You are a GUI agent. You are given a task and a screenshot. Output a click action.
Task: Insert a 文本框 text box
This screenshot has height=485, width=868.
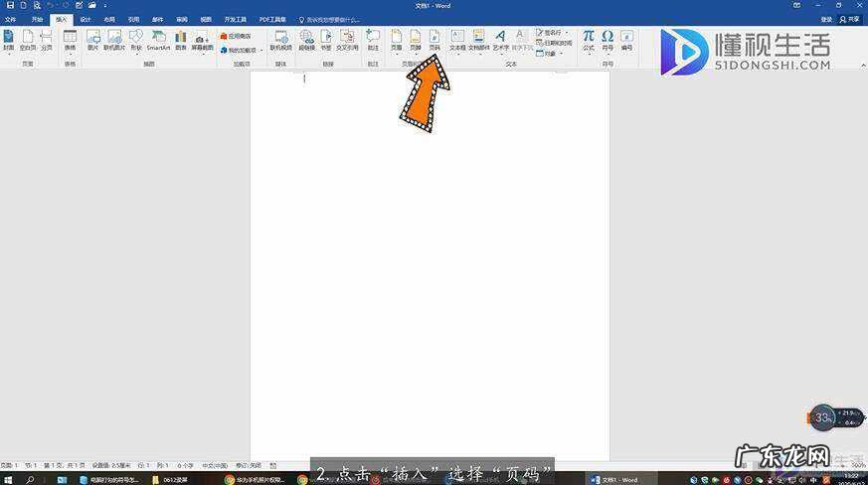tap(457, 40)
